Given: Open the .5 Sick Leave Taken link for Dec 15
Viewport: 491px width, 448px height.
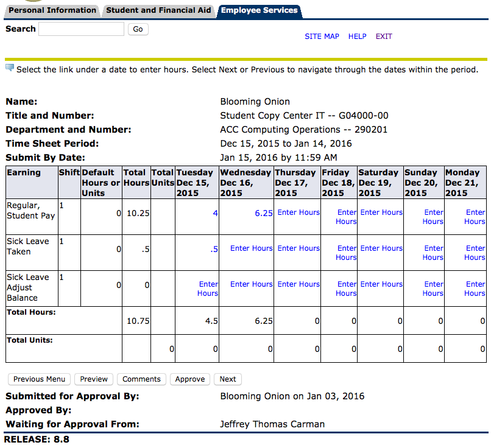Looking at the screenshot, I should [214, 250].
